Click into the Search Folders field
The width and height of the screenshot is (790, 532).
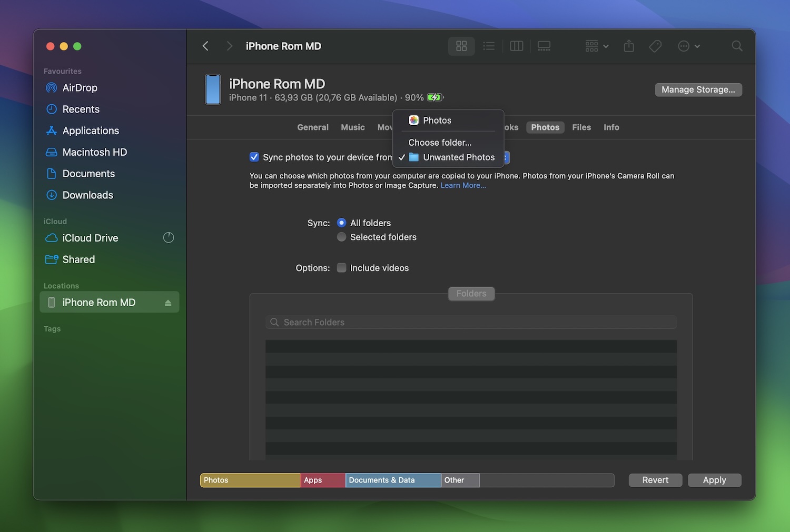[471, 322]
